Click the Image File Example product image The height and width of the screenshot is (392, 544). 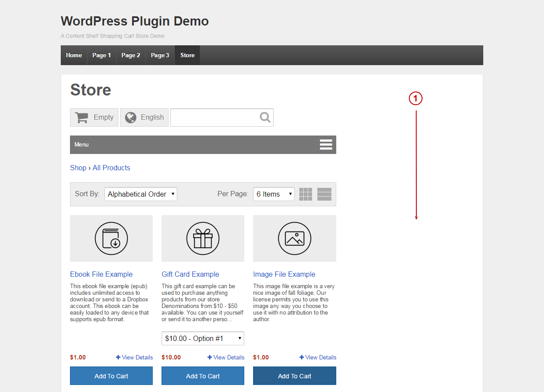pyautogui.click(x=294, y=238)
